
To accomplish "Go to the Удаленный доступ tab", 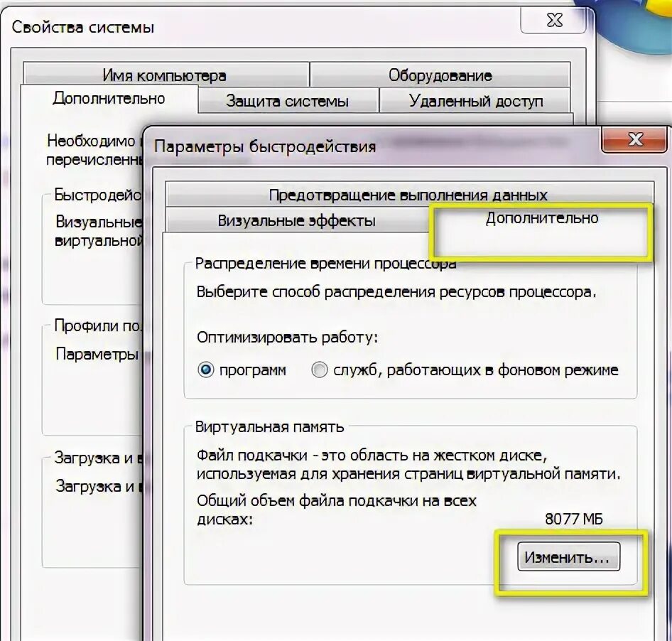I will click(x=476, y=101).
